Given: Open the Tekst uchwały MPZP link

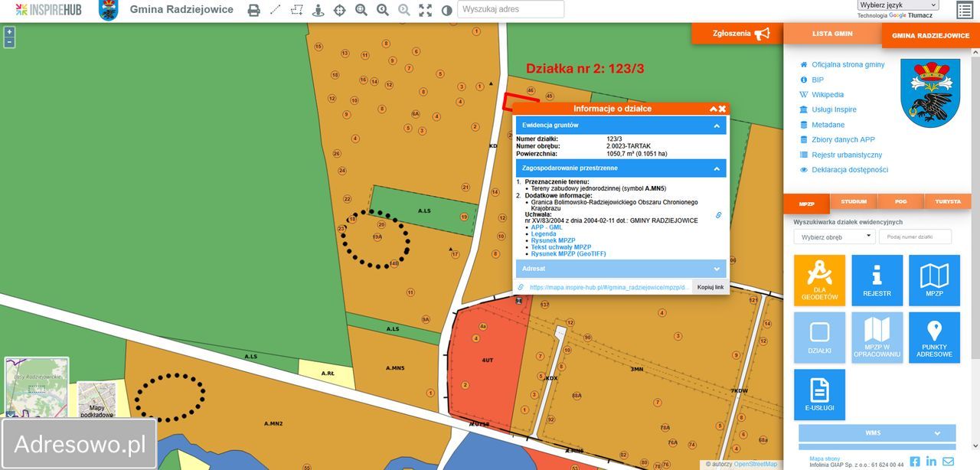Looking at the screenshot, I should pos(560,247).
